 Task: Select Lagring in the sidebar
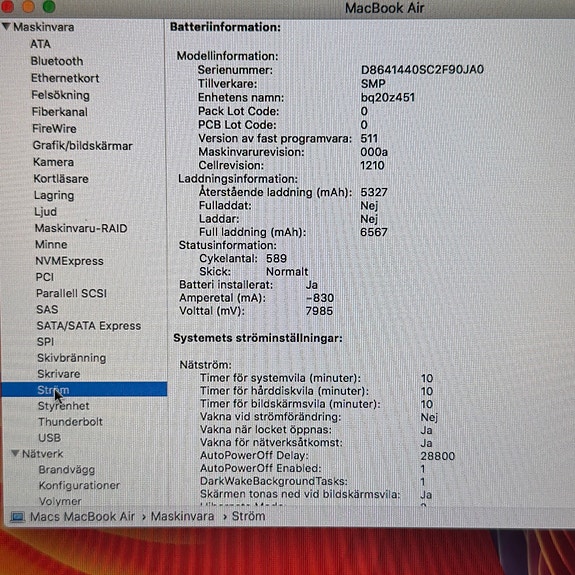pyautogui.click(x=54, y=195)
